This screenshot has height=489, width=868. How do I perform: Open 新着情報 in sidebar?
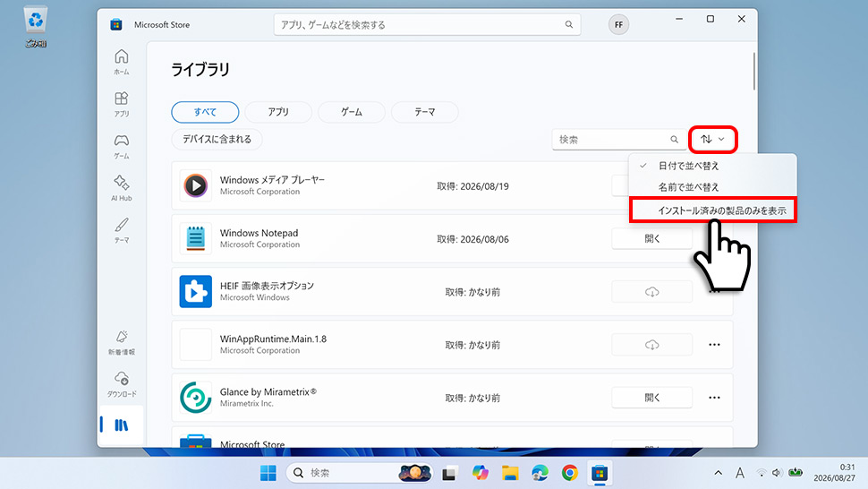[121, 343]
